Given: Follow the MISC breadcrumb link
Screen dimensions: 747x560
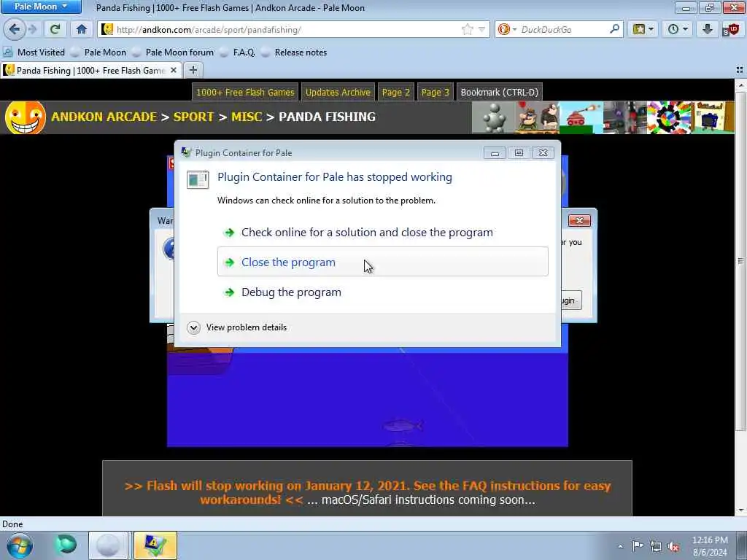Looking at the screenshot, I should click(x=247, y=117).
